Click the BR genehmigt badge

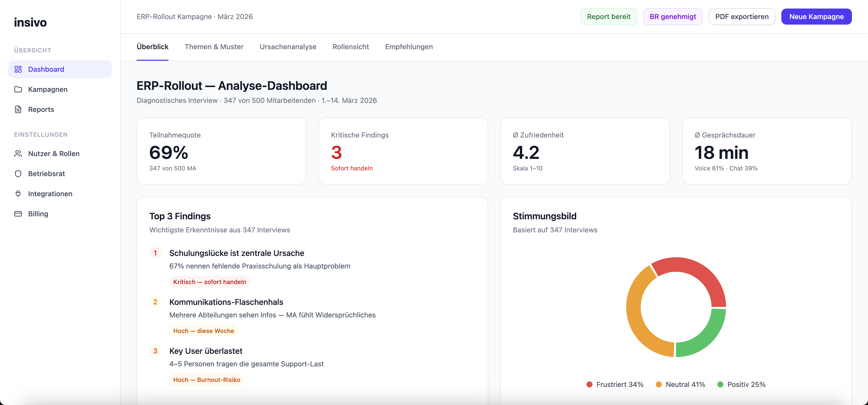click(x=673, y=17)
